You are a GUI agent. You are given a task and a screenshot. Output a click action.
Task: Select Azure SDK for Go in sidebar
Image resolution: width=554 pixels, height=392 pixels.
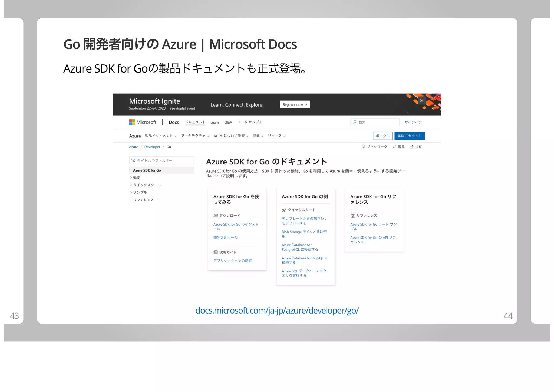161,170
